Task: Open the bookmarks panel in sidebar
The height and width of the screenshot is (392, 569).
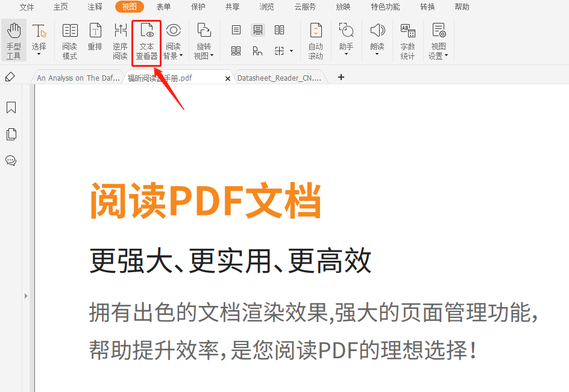Action: click(x=11, y=107)
